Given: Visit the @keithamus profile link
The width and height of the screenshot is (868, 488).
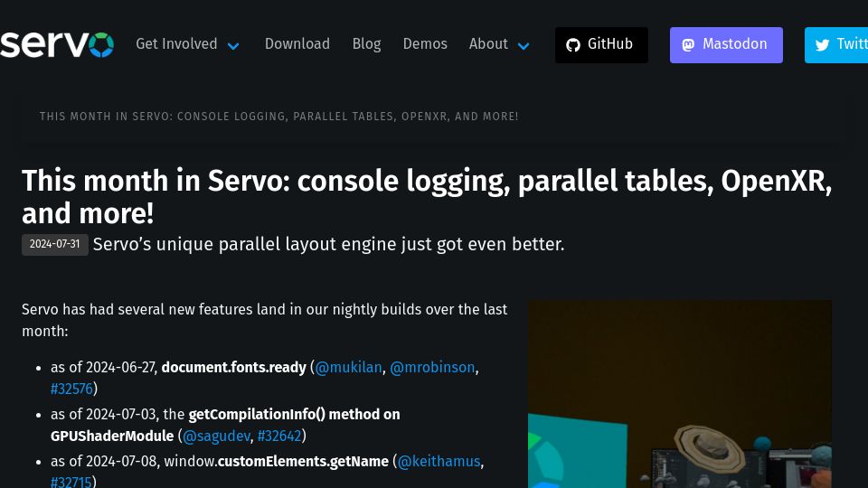Looking at the screenshot, I should point(439,462).
